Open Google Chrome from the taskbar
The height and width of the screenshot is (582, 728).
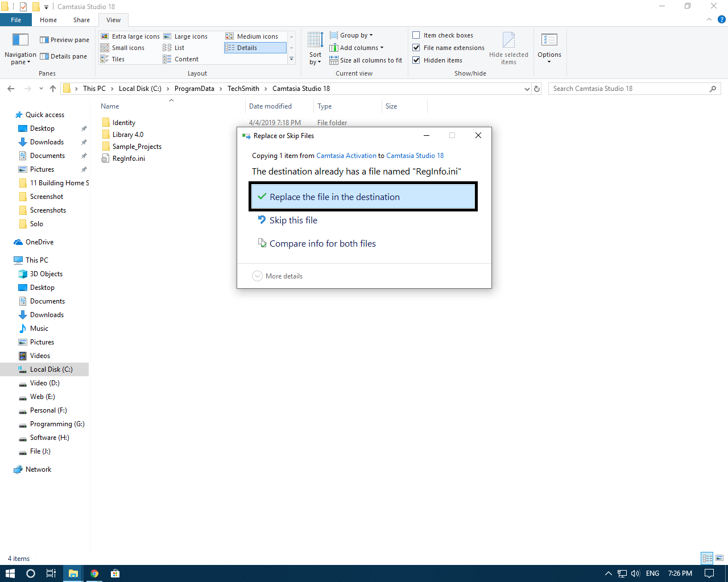[94, 573]
